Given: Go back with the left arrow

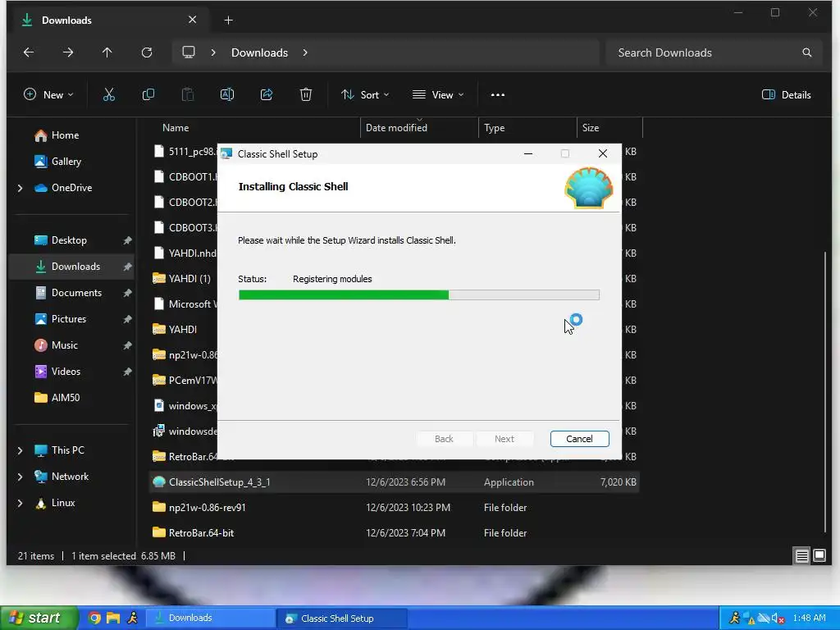Looking at the screenshot, I should click(x=29, y=52).
